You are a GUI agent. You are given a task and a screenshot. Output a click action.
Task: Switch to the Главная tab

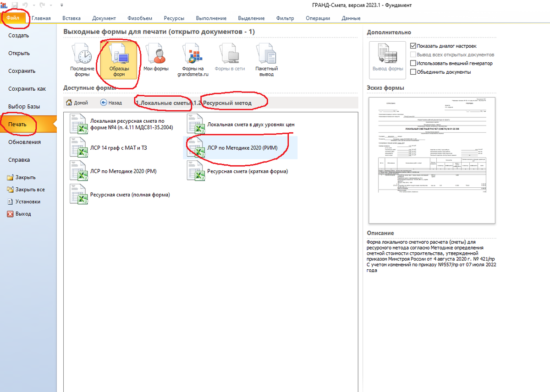[41, 18]
